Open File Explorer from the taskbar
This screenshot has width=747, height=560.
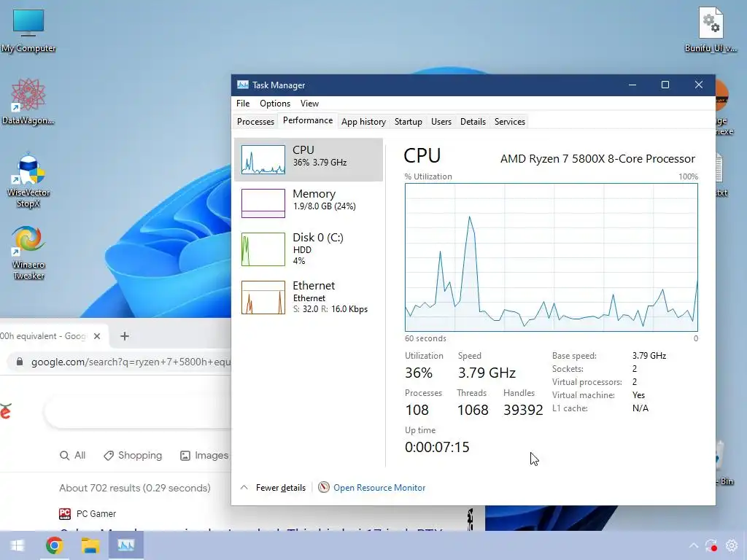pos(90,545)
